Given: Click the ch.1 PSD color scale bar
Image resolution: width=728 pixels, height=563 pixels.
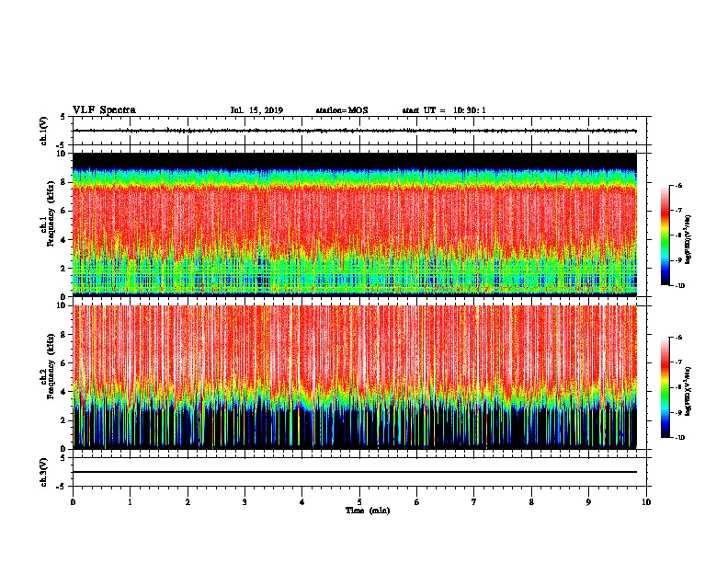Looking at the screenshot, I should click(x=665, y=236).
